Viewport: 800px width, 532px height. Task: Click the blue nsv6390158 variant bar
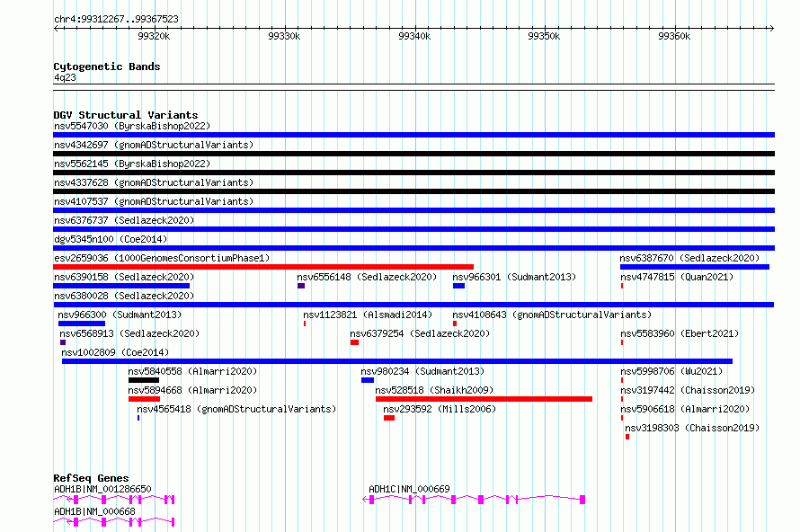[121, 286]
